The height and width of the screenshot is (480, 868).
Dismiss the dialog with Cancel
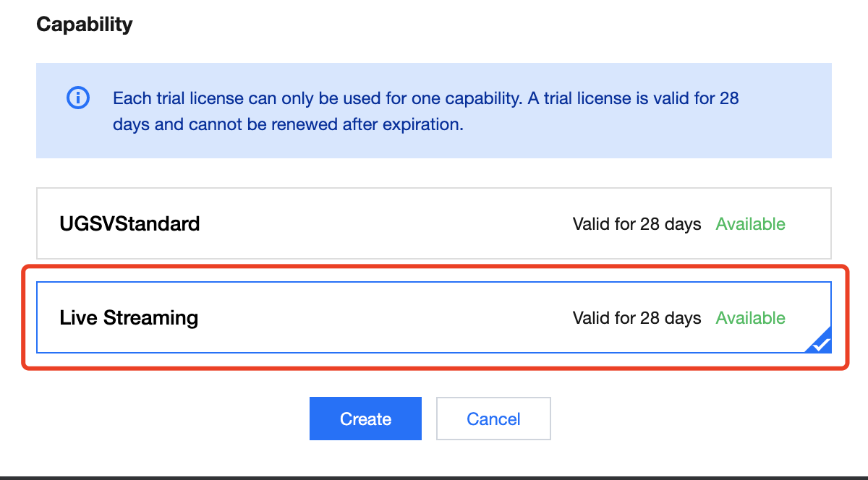pyautogui.click(x=493, y=419)
